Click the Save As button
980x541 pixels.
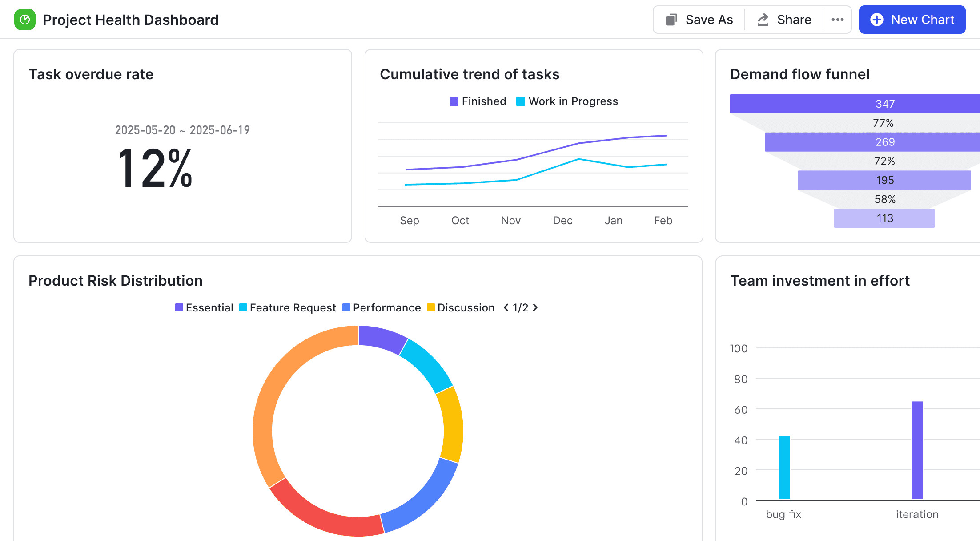coord(699,20)
